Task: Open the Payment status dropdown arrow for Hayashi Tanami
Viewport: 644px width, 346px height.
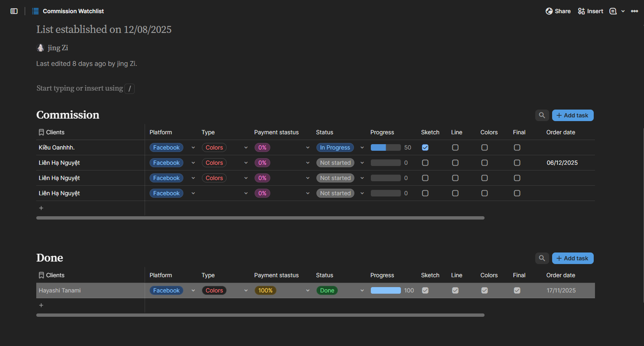Action: [308, 290]
